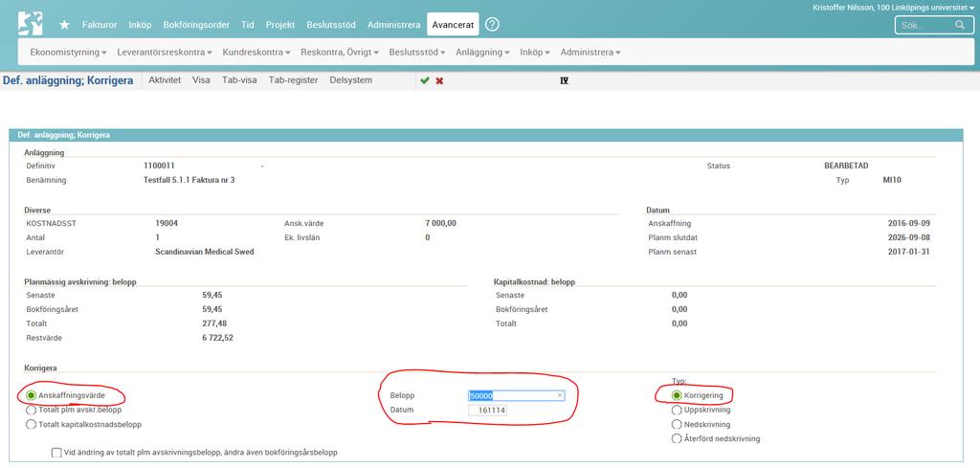This screenshot has width=980, height=468.
Task: Select Återförd nedskrivning radio button
Action: coord(677,438)
